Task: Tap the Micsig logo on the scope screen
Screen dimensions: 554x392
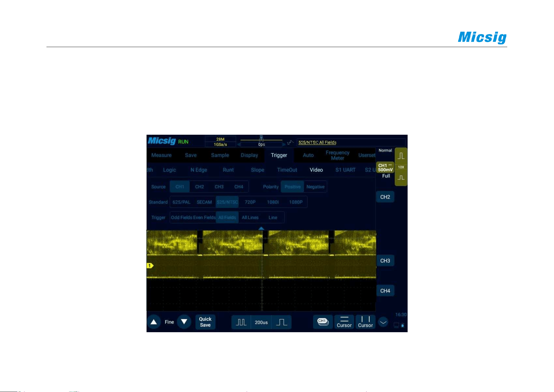Action: [x=162, y=141]
